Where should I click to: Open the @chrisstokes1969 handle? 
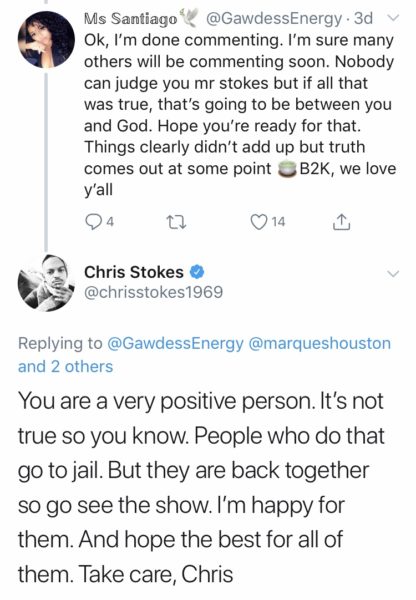click(153, 292)
